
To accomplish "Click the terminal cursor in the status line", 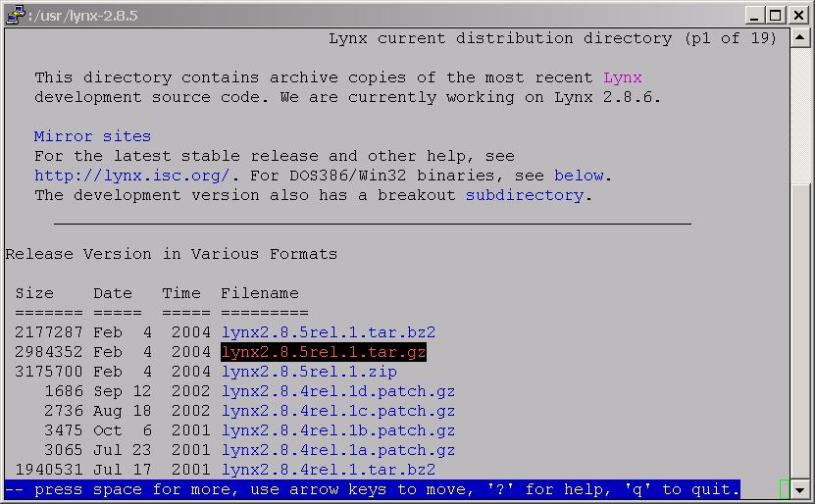I will [785, 489].
